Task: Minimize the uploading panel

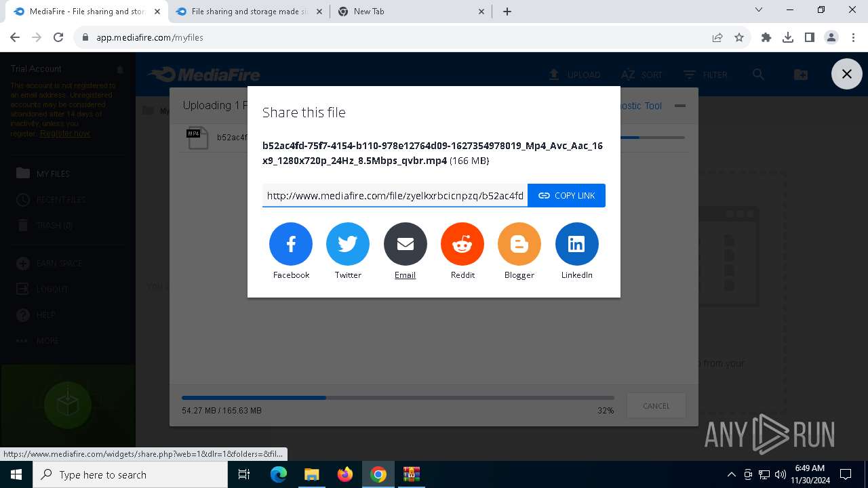Action: pos(680,106)
